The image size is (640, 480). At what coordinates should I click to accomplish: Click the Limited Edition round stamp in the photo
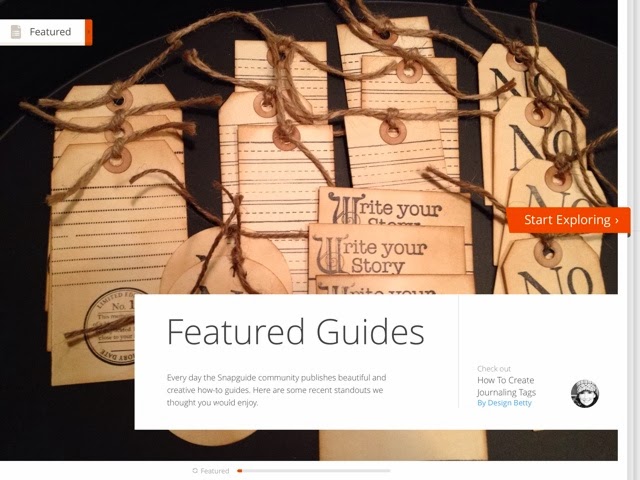[112, 327]
